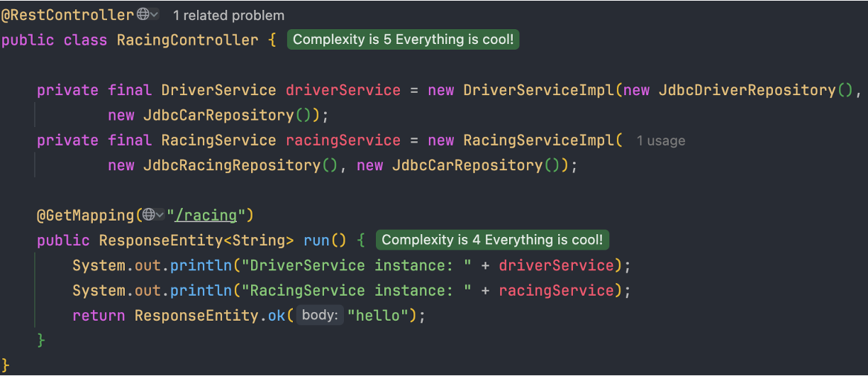Click the run method name
The height and width of the screenshot is (376, 868).
(316, 240)
